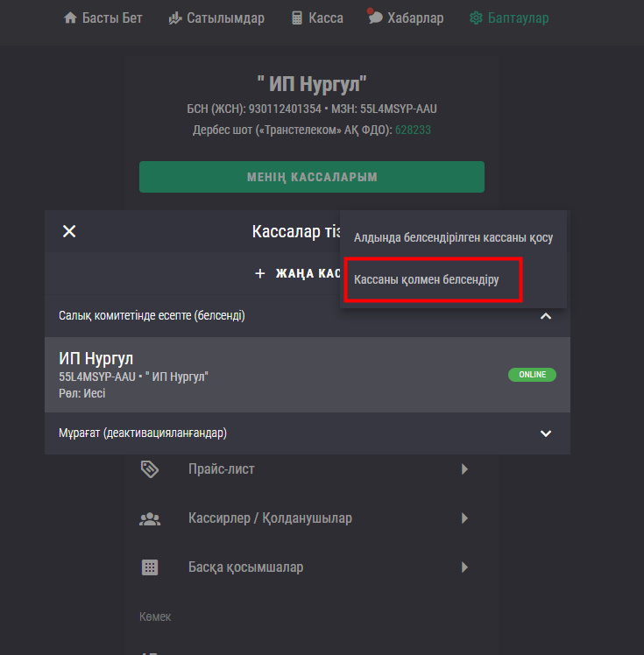Expand the Прайс-лист arrow
Viewport: 644px width, 655px height.
pyautogui.click(x=464, y=469)
